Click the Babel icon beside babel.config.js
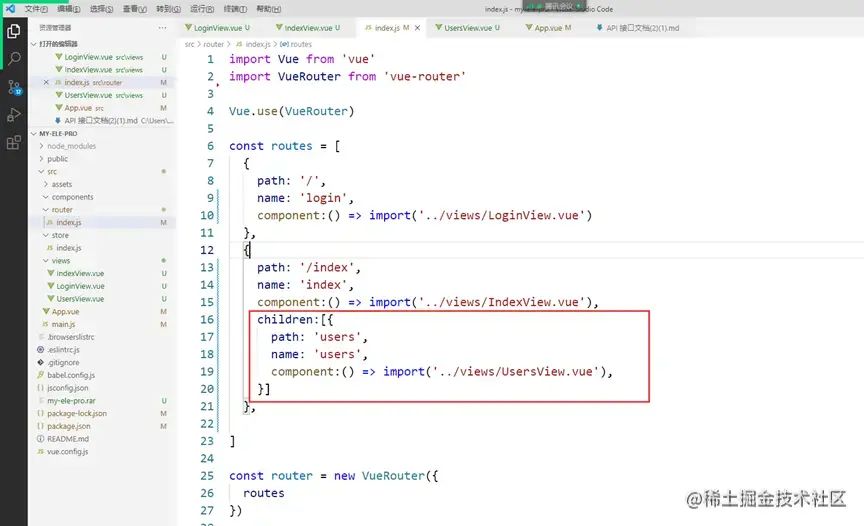The image size is (864, 526). click(x=40, y=375)
